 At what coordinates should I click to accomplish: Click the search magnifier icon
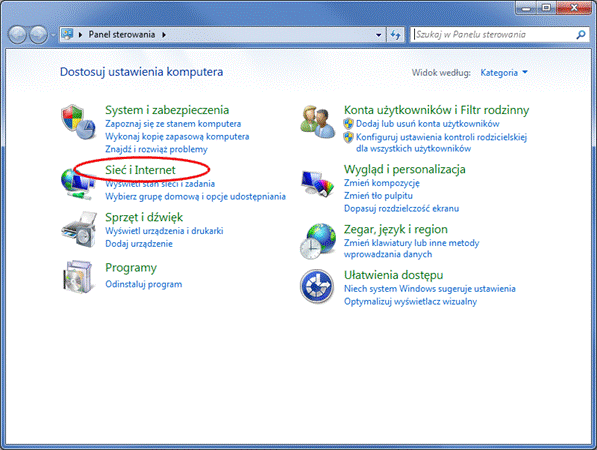[581, 35]
